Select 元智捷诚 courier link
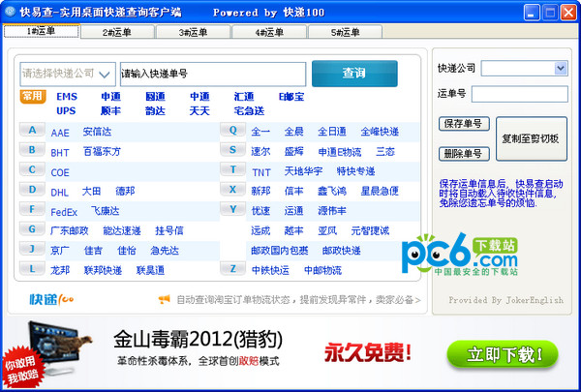The height and width of the screenshot is (392, 581). point(370,230)
